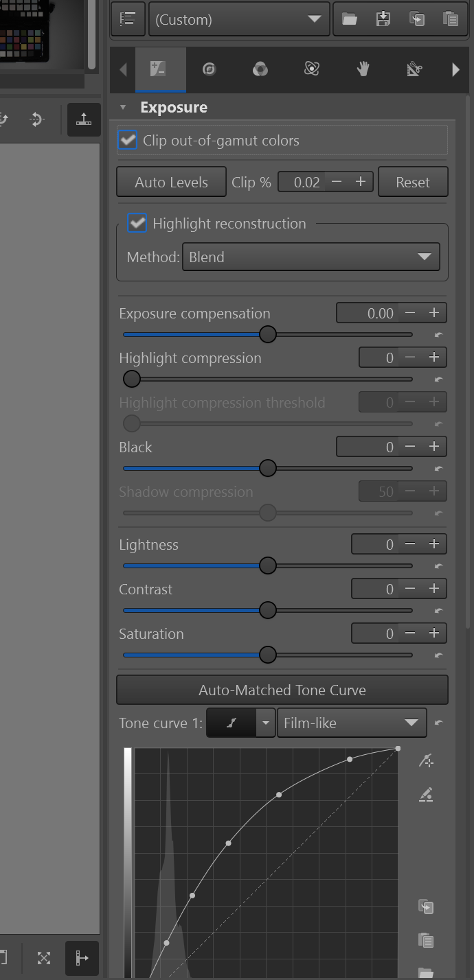Collapse the Exposure section
This screenshot has height=980, width=474.
(x=123, y=107)
